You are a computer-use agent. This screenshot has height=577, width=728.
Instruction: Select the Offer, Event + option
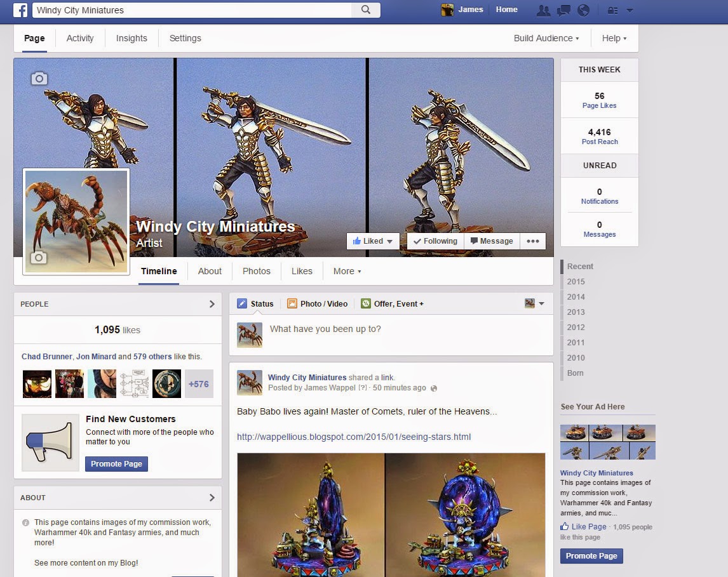(393, 304)
